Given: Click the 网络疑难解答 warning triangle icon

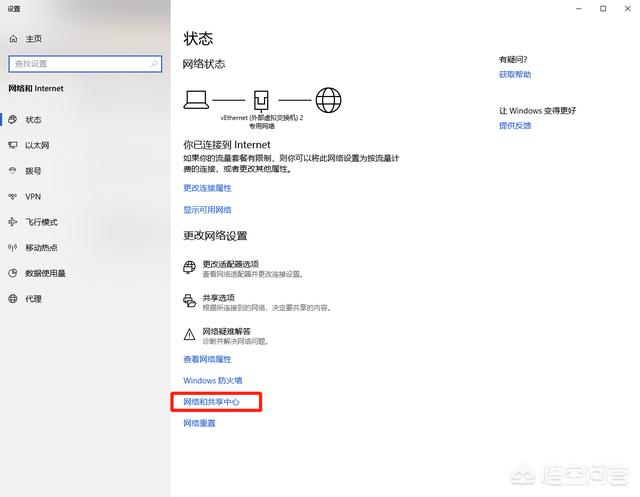Looking at the screenshot, I should coord(189,335).
